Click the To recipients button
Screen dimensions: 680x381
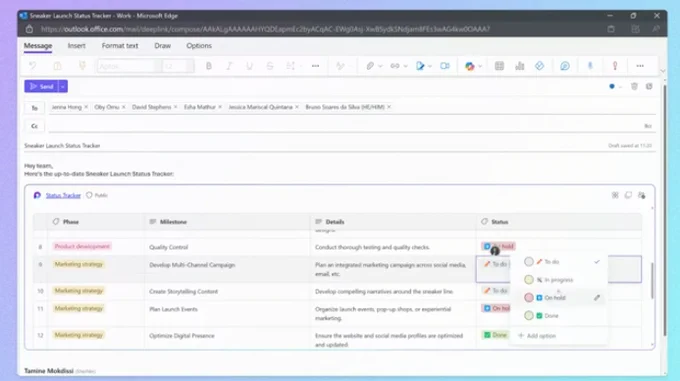(34, 108)
